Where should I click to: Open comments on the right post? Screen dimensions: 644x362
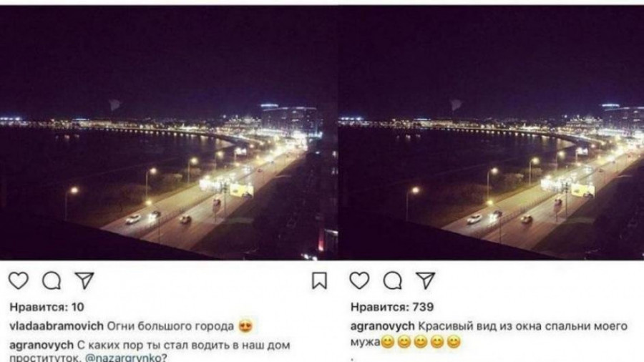click(393, 281)
